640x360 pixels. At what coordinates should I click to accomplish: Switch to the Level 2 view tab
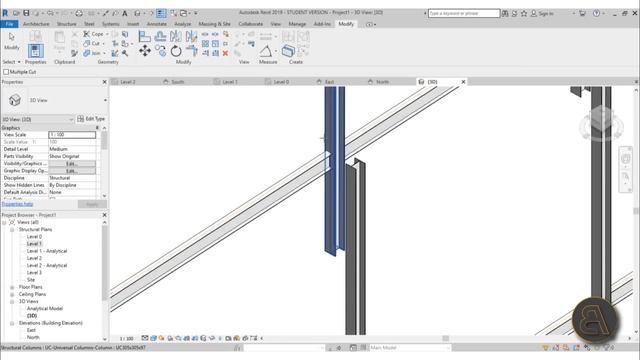pos(128,82)
